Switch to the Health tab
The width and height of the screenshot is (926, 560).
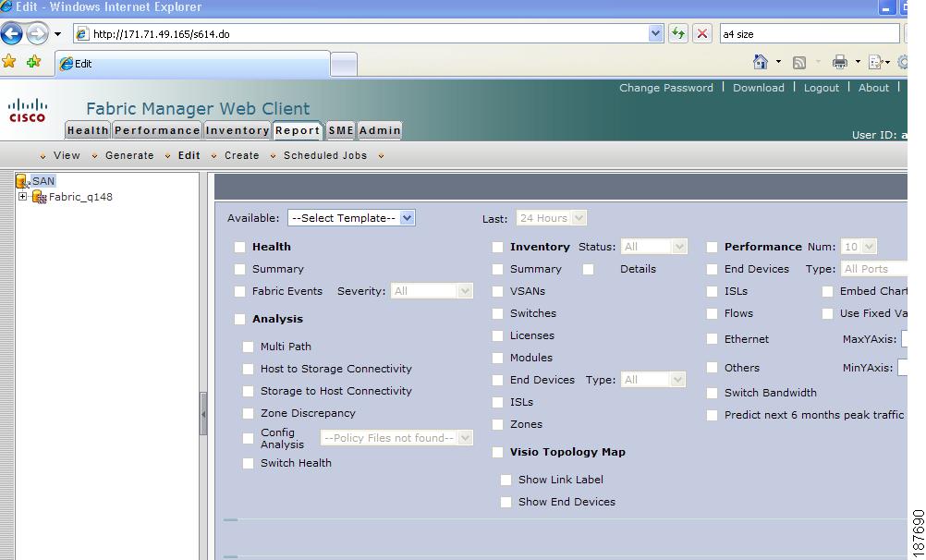[x=88, y=130]
